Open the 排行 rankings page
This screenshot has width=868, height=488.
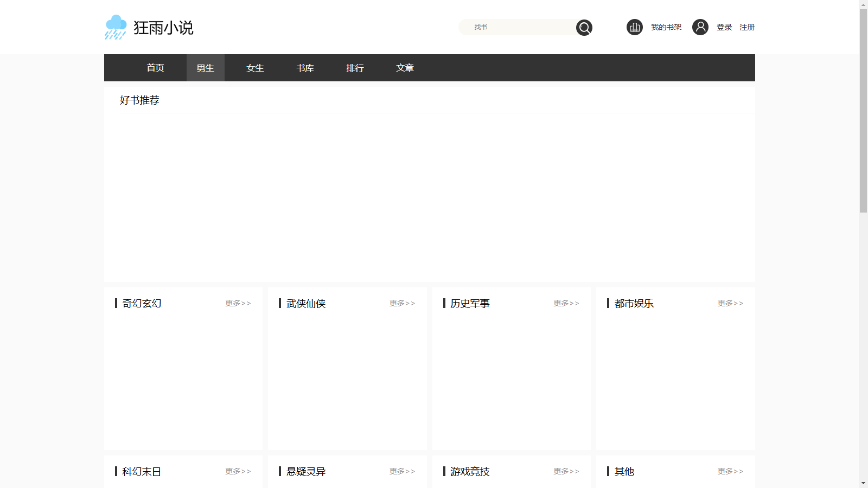tap(355, 68)
